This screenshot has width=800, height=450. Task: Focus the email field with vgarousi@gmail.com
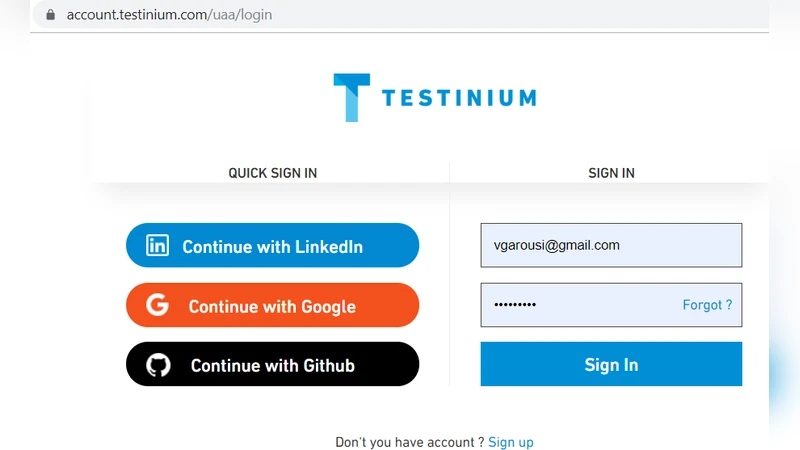611,245
